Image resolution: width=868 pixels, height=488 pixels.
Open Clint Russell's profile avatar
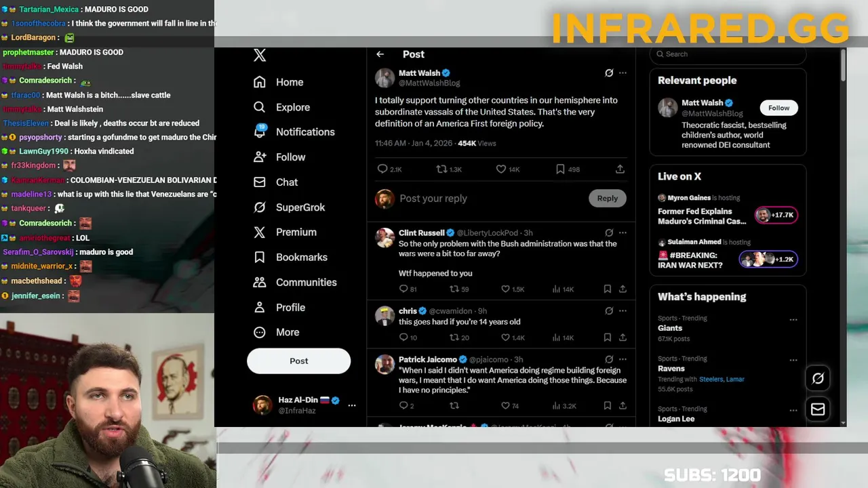click(x=385, y=238)
